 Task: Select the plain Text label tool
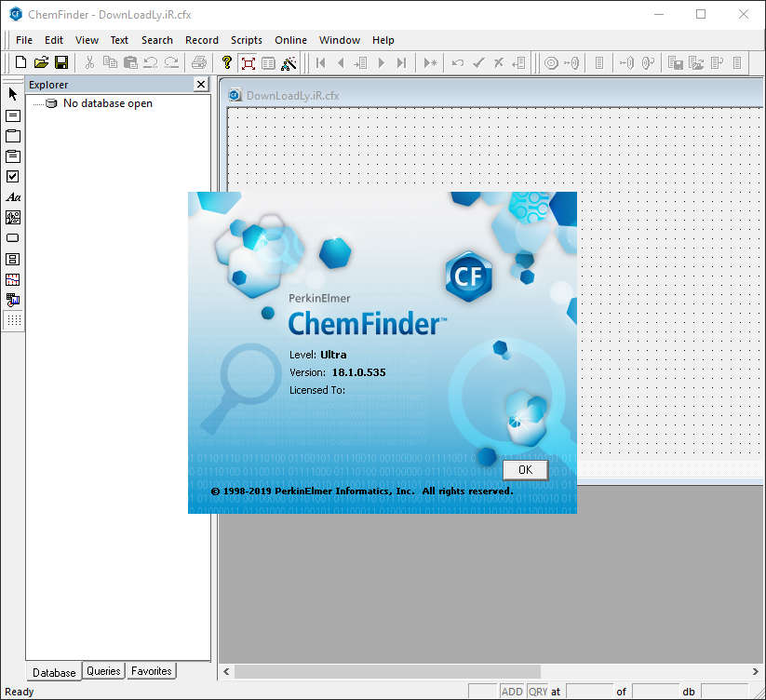(13, 197)
